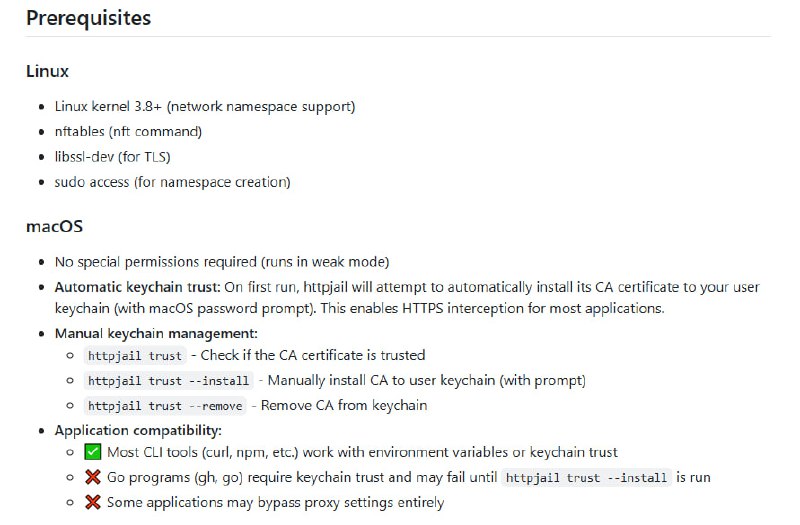
Task: Click "Most CLI tools" compatibility line
Action: click(362, 452)
